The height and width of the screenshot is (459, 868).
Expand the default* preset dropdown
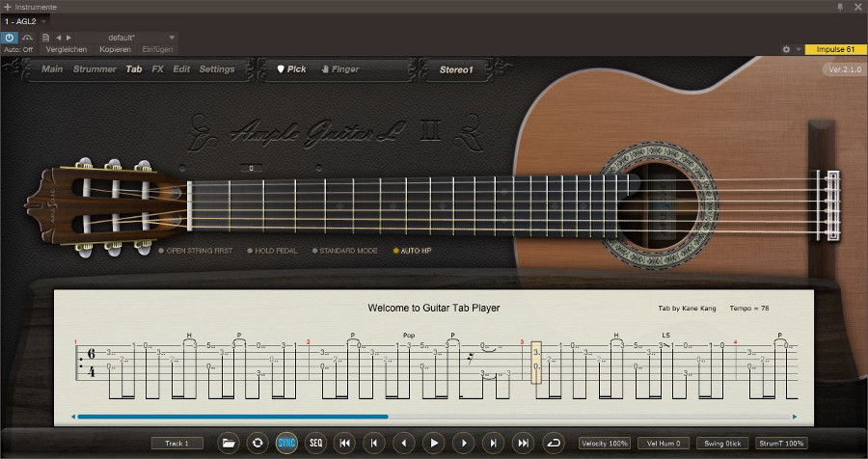pyautogui.click(x=172, y=38)
